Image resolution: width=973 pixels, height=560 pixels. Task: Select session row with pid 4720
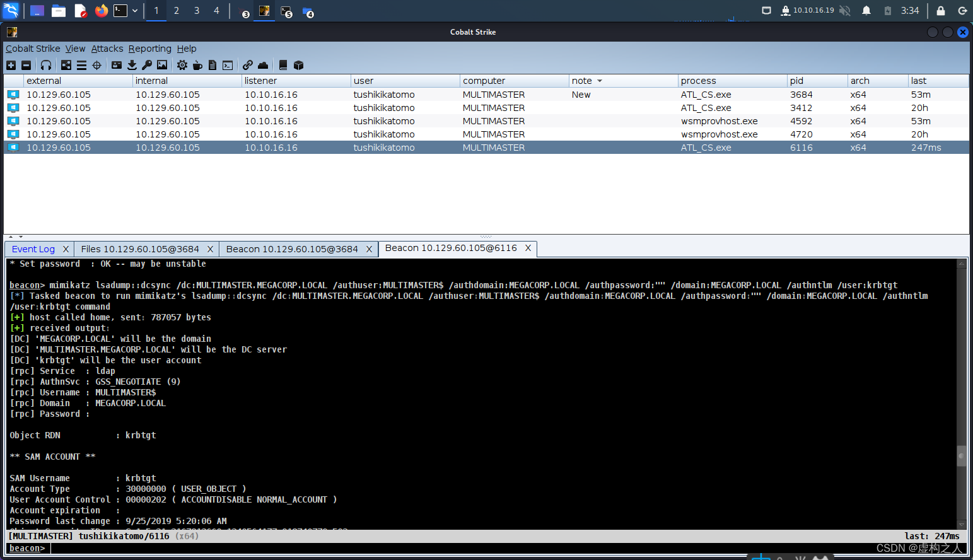(486, 134)
